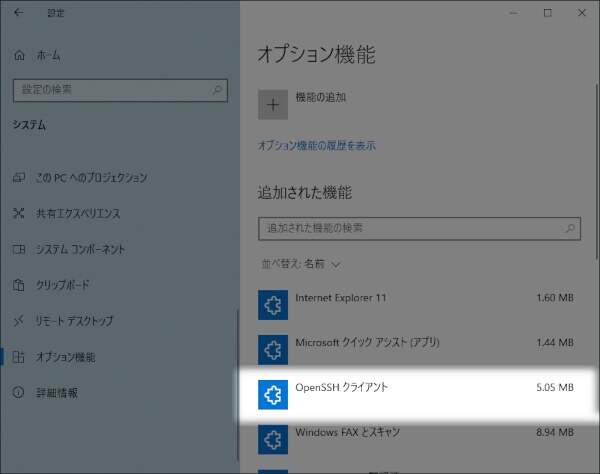Focus the 追加された機能の検索 field

(419, 229)
